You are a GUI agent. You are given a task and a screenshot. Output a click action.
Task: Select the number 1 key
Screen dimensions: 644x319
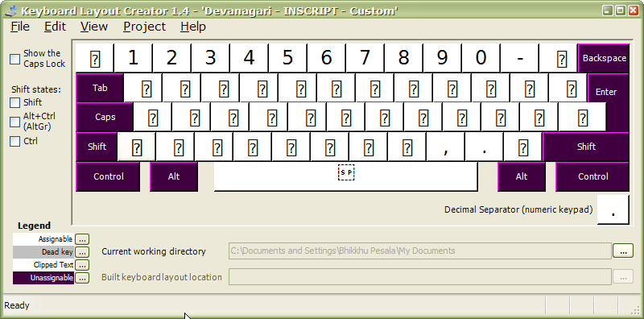tap(133, 58)
